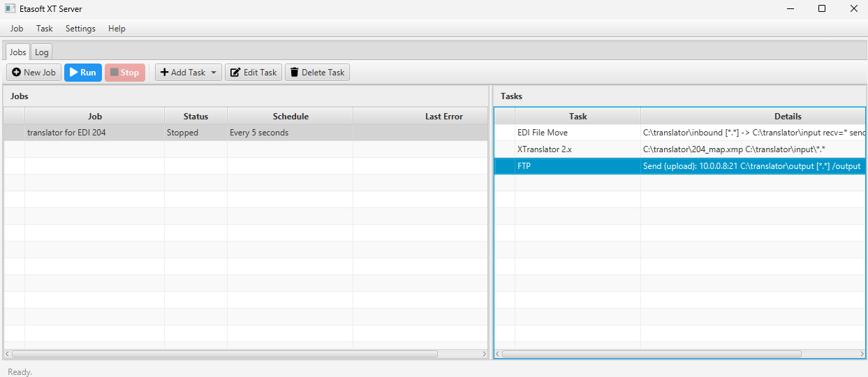Maximize the Etasoft XT Server window
The height and width of the screenshot is (377, 868).
(x=822, y=9)
